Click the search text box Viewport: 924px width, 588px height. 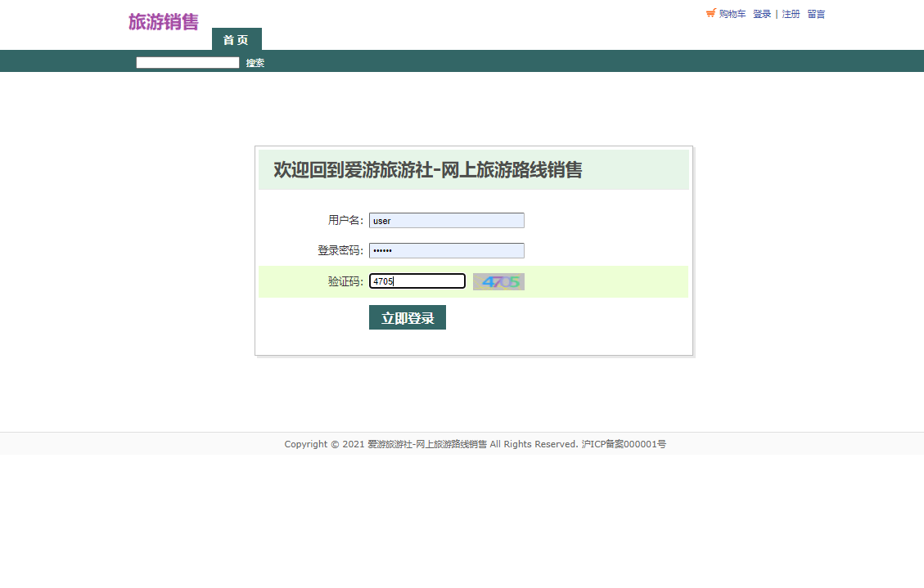coord(187,62)
